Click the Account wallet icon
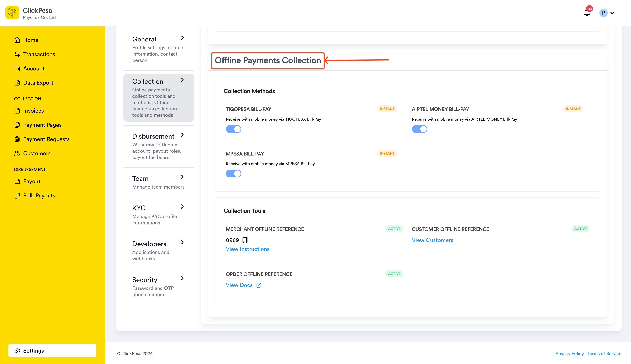Image resolution: width=631 pixels, height=364 pixels. click(x=17, y=69)
